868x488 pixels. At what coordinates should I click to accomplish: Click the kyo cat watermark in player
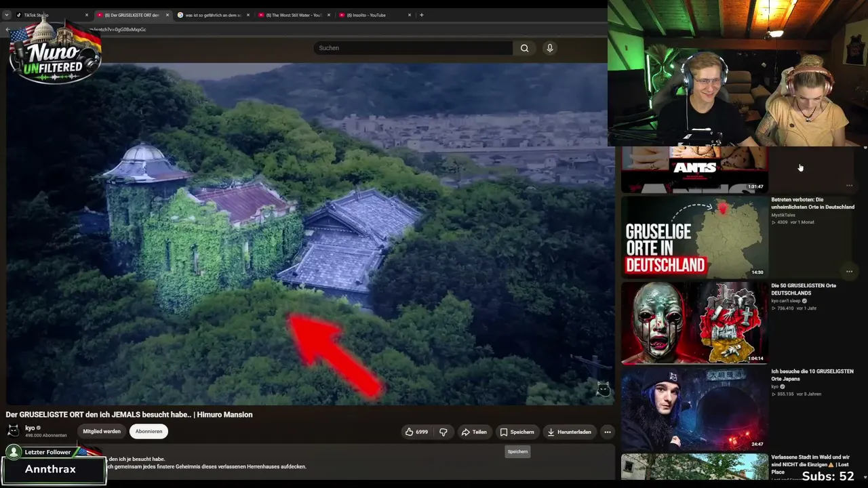pyautogui.click(x=603, y=389)
